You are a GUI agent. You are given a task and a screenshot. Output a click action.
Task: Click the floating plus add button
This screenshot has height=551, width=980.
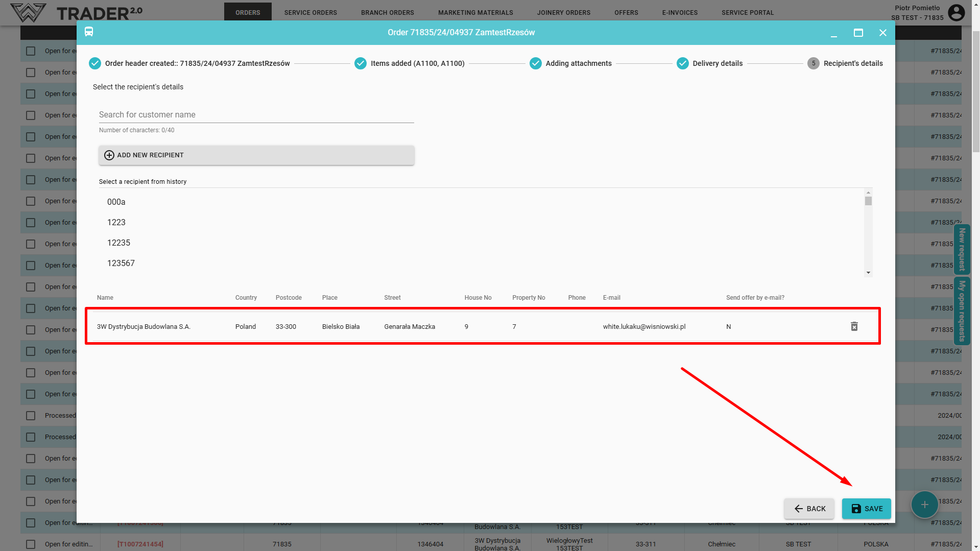tap(924, 505)
